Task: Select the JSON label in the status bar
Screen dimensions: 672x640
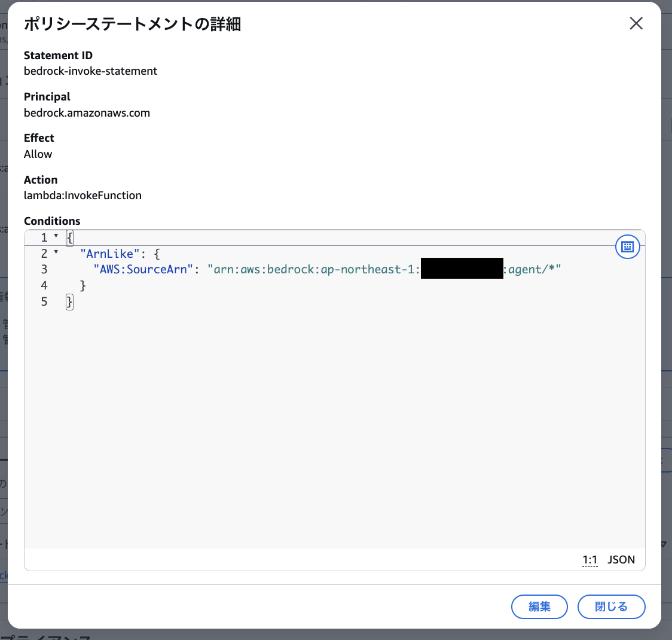Action: pos(621,559)
